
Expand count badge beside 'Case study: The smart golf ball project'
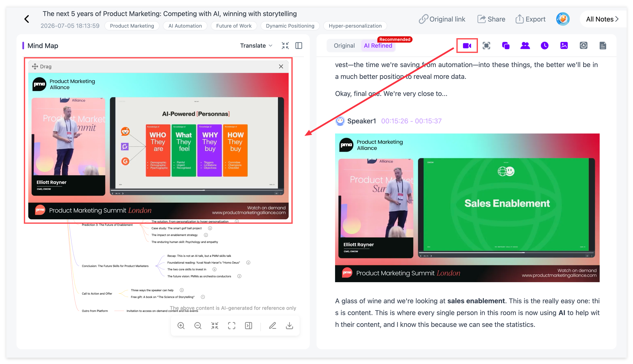click(210, 228)
